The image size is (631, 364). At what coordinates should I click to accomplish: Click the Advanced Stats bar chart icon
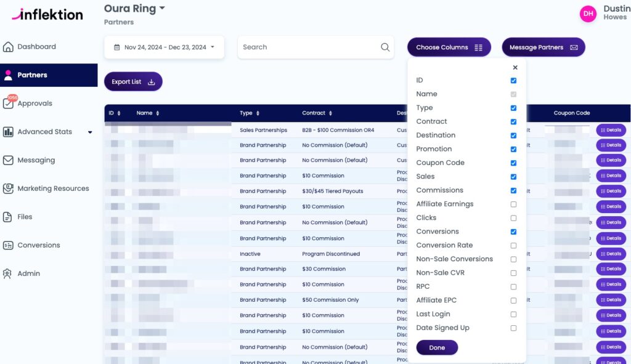pos(8,132)
